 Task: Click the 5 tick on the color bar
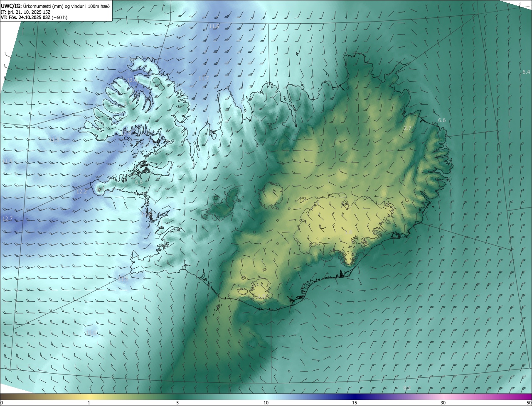[177, 403]
